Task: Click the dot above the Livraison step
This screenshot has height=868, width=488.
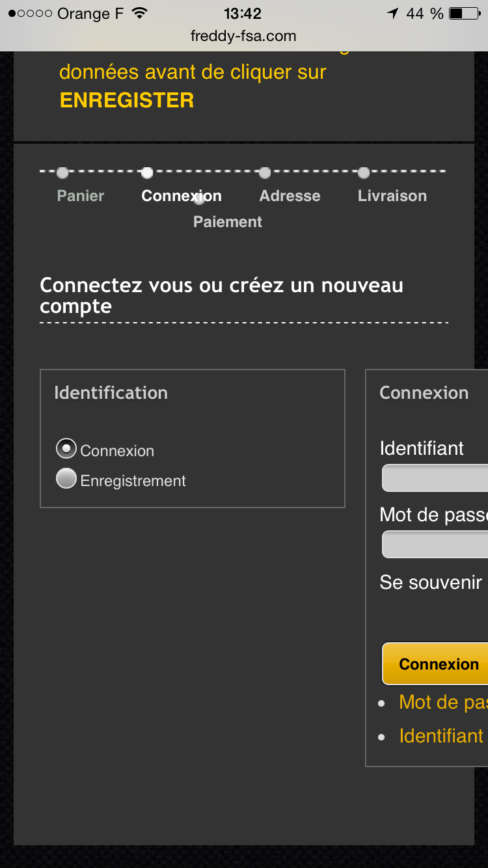Action: click(364, 173)
